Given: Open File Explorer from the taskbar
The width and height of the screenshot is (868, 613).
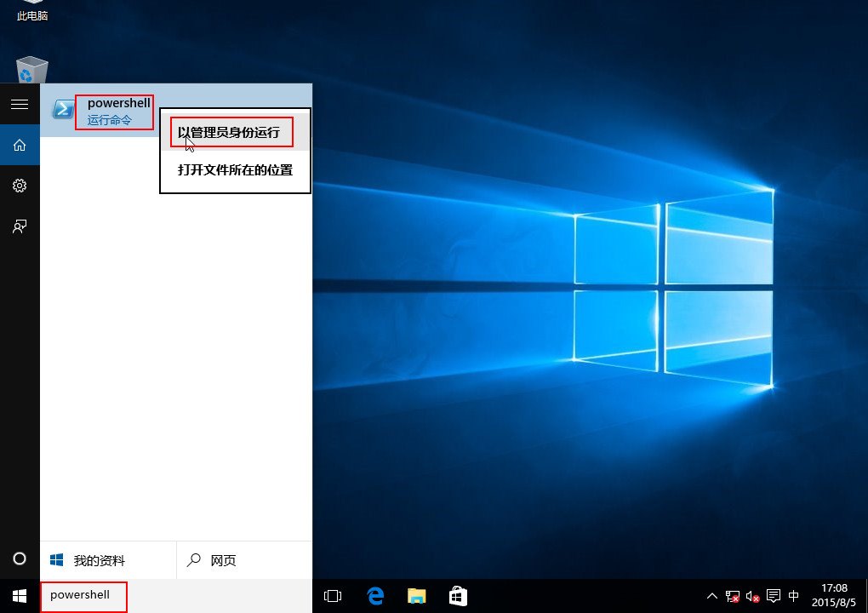Looking at the screenshot, I should tap(416, 596).
